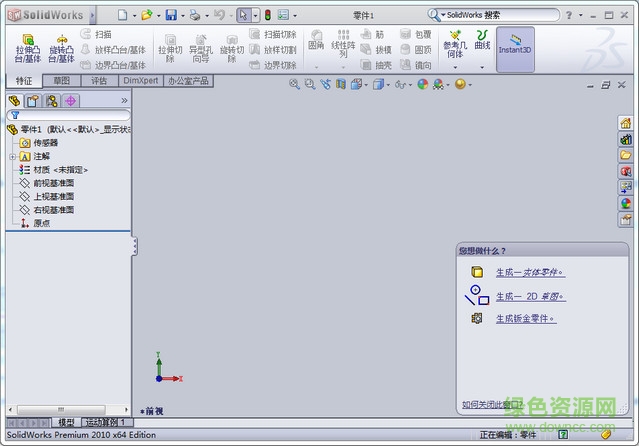
Task: Open the DimXpertManager tab icon
Action: click(70, 101)
